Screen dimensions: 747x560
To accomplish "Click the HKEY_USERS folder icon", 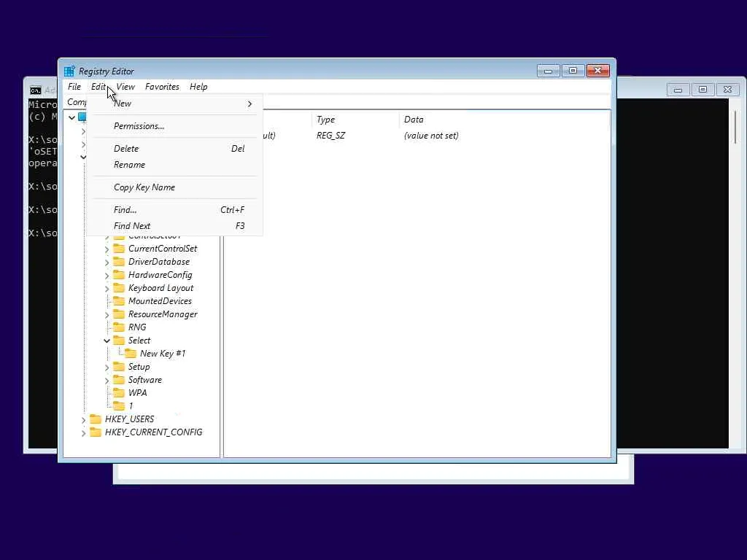I will coord(96,419).
